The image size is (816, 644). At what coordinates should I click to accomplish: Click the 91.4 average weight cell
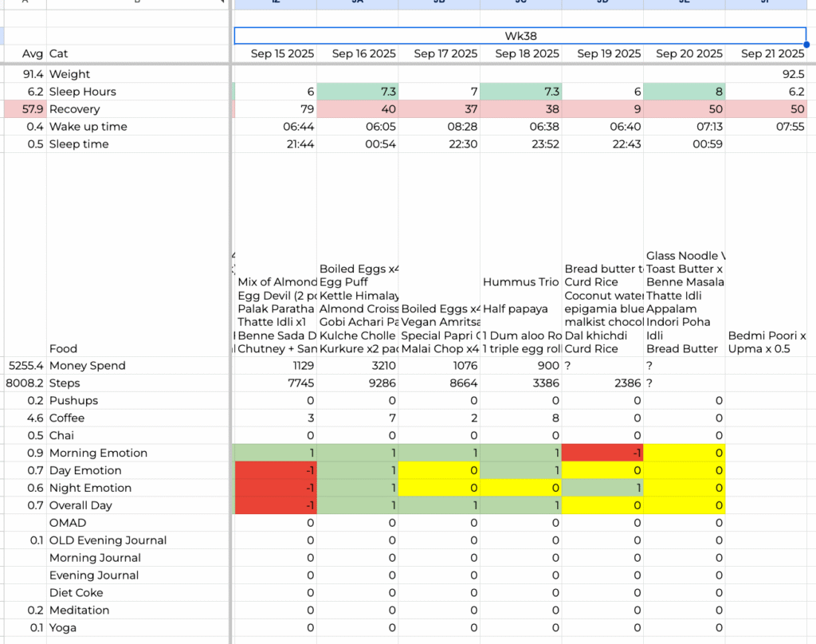coord(25,74)
